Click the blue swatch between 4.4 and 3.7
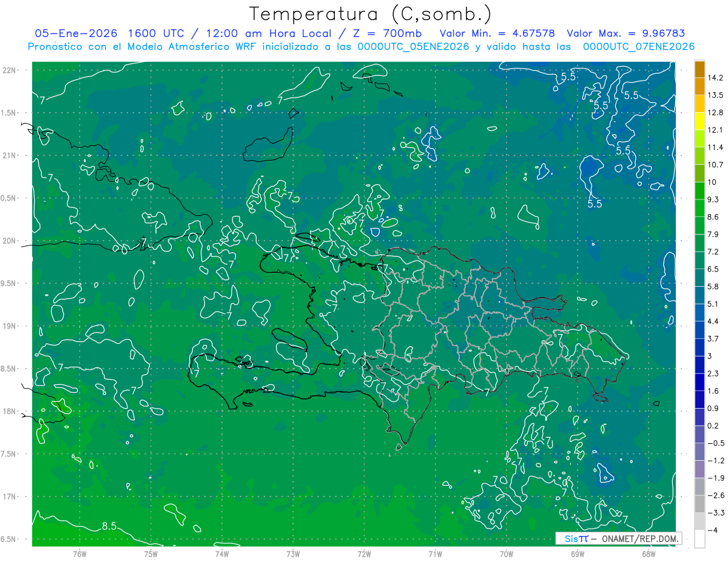This screenshot has height=562, width=728. point(699,330)
